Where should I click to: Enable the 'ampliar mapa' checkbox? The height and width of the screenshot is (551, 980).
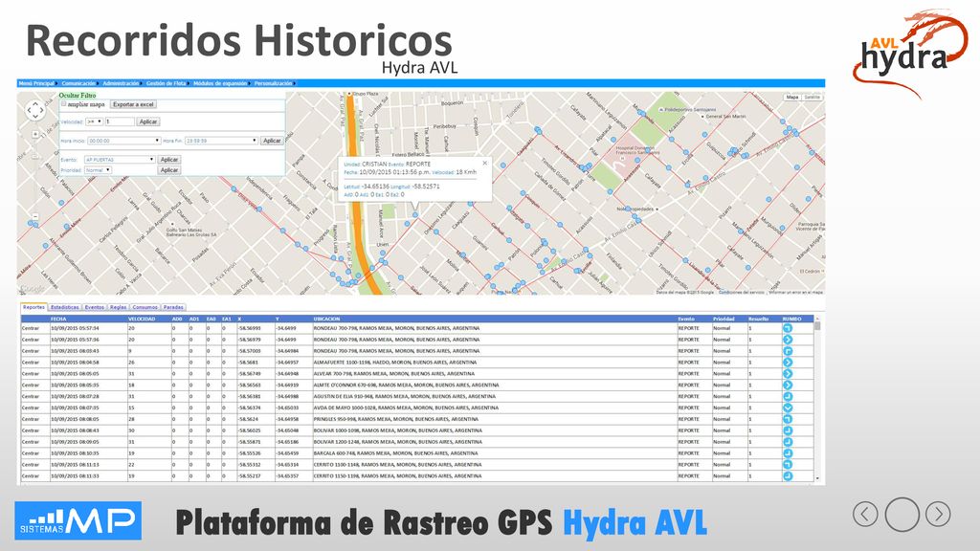[63, 103]
